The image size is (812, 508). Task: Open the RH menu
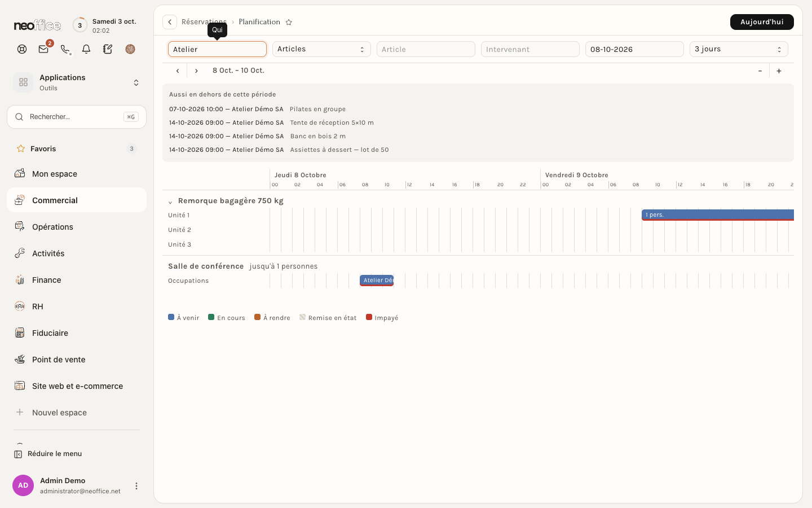pyautogui.click(x=77, y=306)
